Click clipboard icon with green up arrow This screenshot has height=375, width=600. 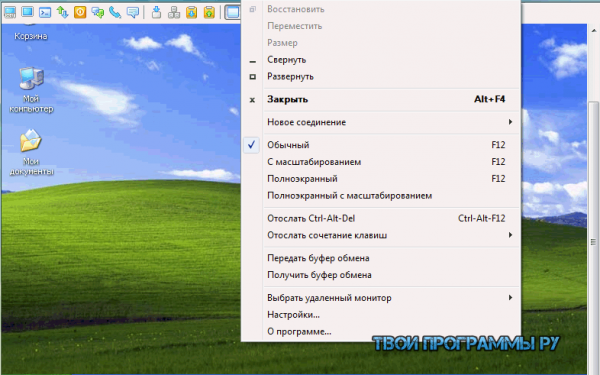pos(209,12)
